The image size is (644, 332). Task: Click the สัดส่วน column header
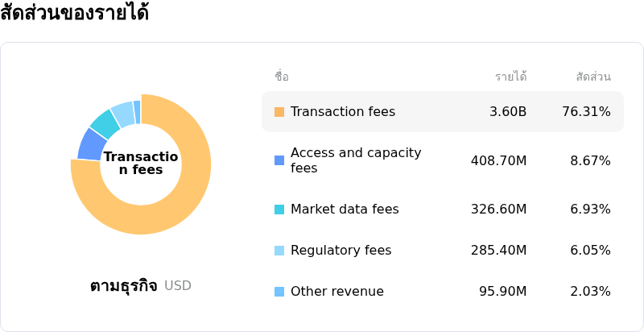pos(593,77)
